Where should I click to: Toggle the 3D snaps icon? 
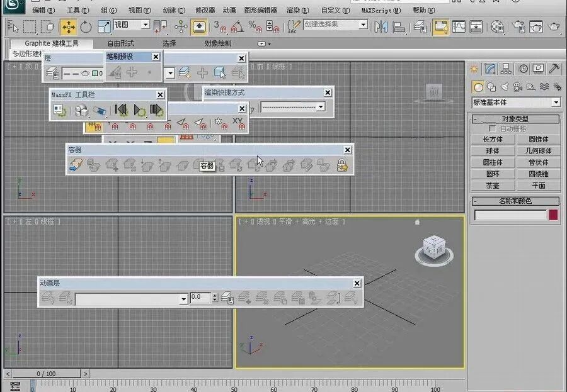click(x=220, y=27)
